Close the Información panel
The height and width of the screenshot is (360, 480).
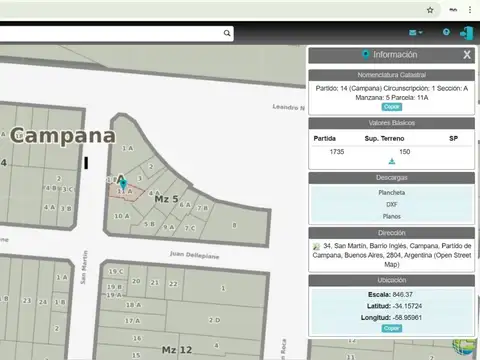tap(467, 55)
